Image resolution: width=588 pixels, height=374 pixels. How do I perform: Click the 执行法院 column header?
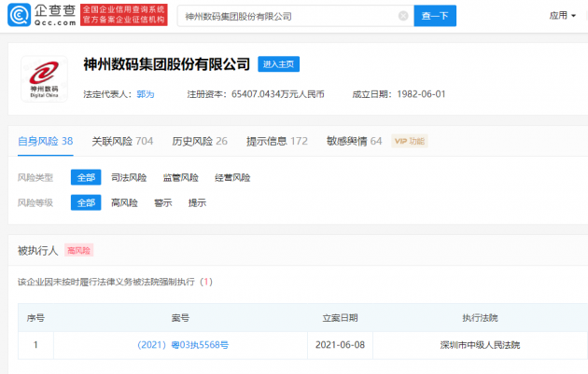(x=480, y=318)
